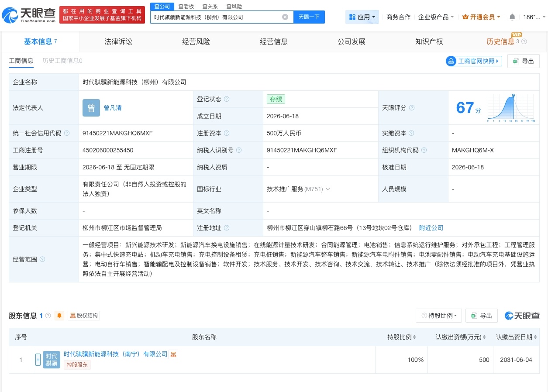Sort by 认缴出资额(万元) column
Viewport: 548px width, 392px height.
(460, 337)
